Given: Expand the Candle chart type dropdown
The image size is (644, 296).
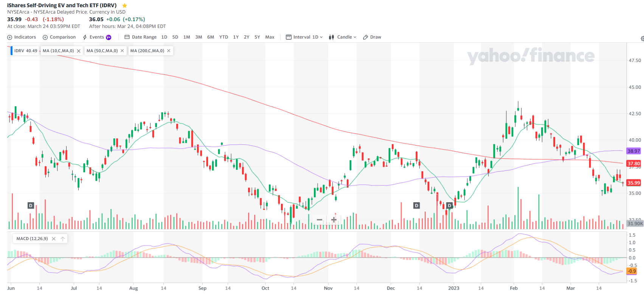Looking at the screenshot, I should point(343,37).
